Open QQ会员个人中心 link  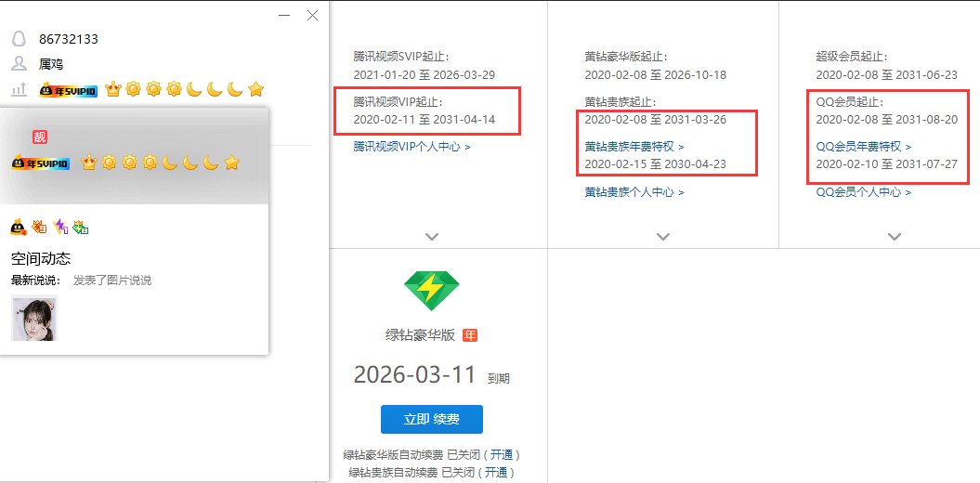(864, 192)
